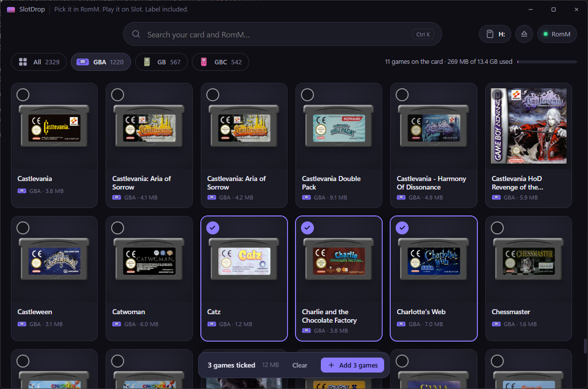Click the 'GBA · 6.0 MB' size text
The image size is (588, 389).
pos(141,324)
